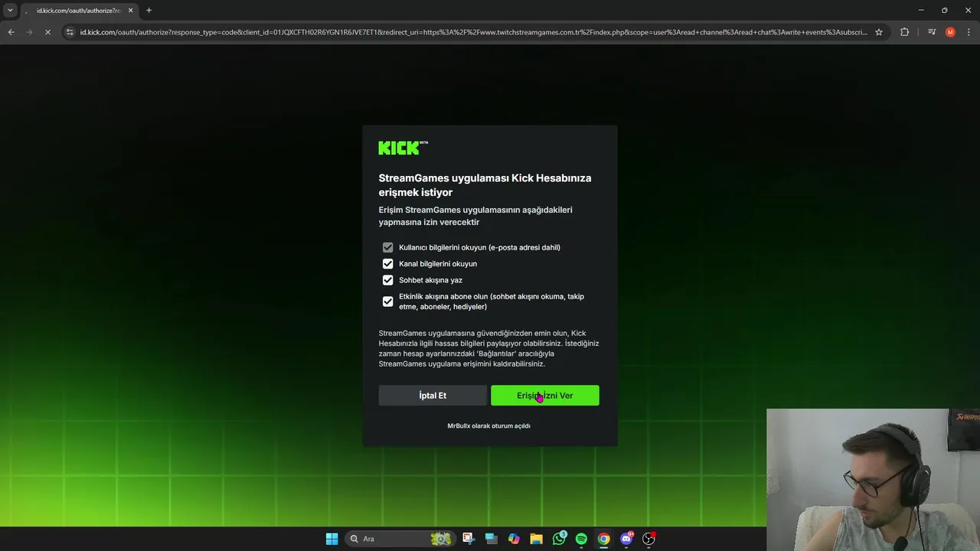Click the Kick logo in the dialog
Screen dimensions: 980x551
click(403, 148)
